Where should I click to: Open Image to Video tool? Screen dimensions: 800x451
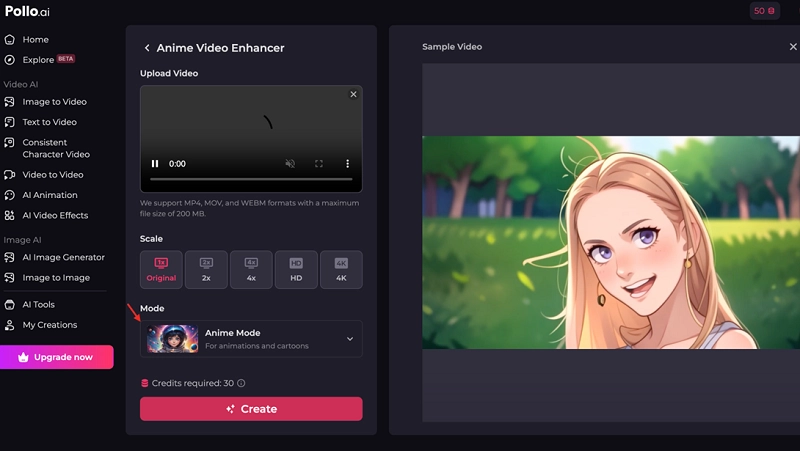[x=54, y=102]
